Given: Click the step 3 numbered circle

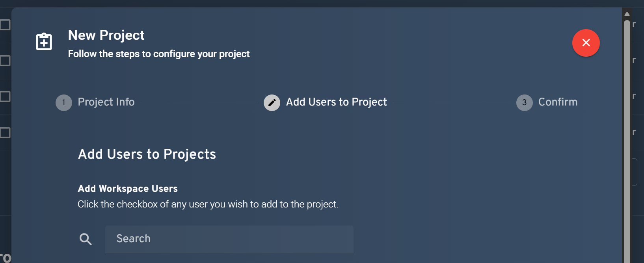Looking at the screenshot, I should pyautogui.click(x=524, y=102).
